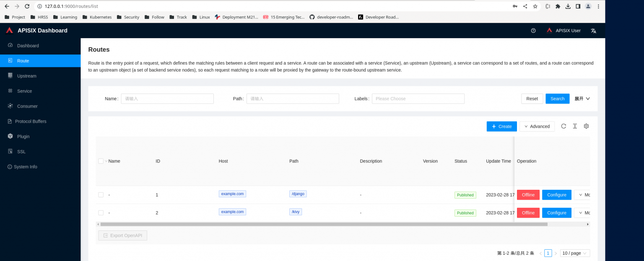This screenshot has height=261, width=644.
Task: Expand the Advanced dropdown
Action: 537,127
